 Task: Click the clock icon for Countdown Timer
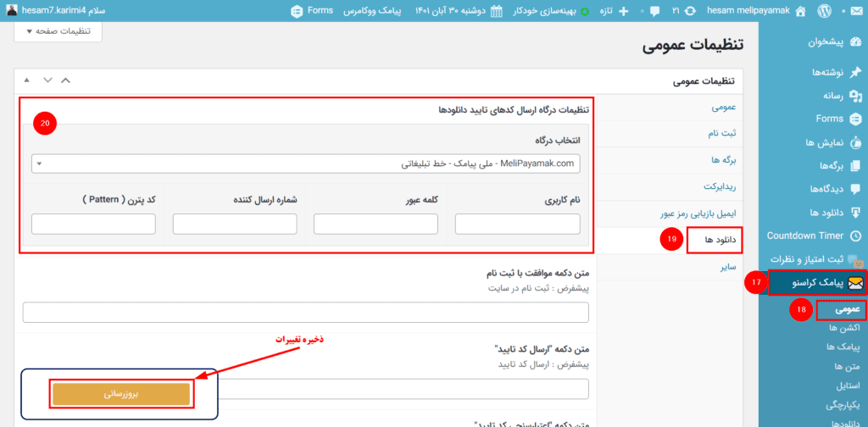(x=855, y=236)
